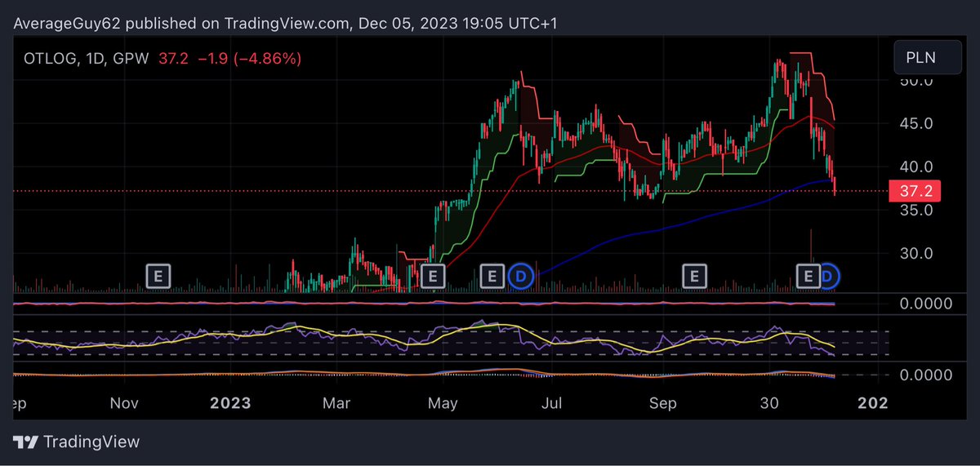Click the Nov label on time axis

[125, 403]
